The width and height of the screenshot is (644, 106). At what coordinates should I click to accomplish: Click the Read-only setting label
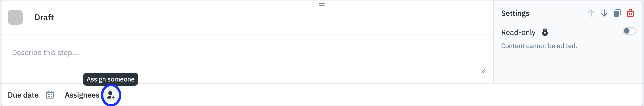(518, 32)
